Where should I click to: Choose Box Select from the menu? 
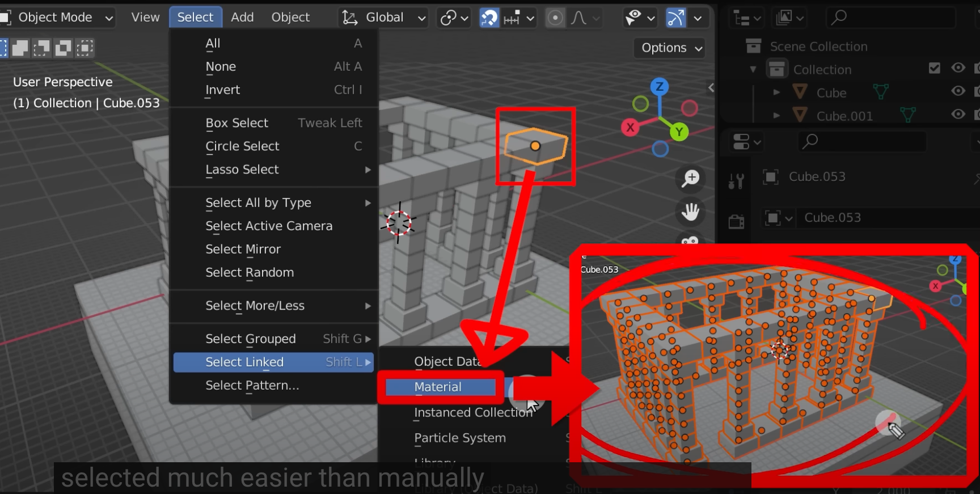click(x=273, y=123)
